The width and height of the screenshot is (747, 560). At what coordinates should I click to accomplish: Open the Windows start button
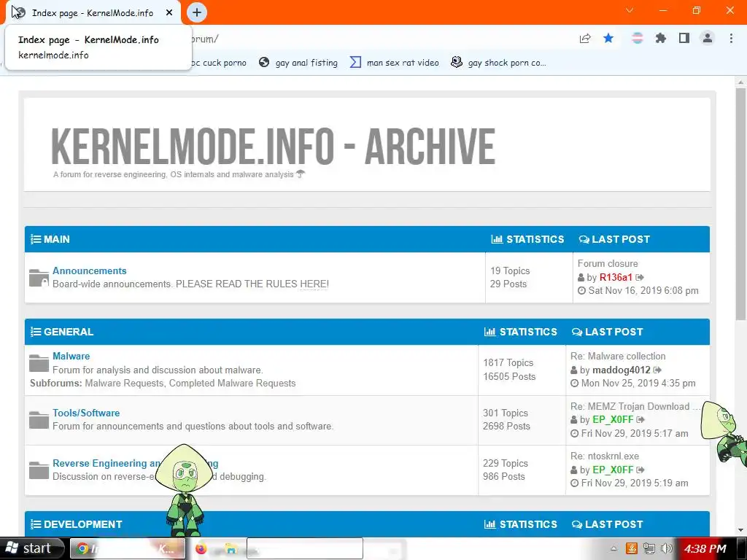[x=31, y=548]
